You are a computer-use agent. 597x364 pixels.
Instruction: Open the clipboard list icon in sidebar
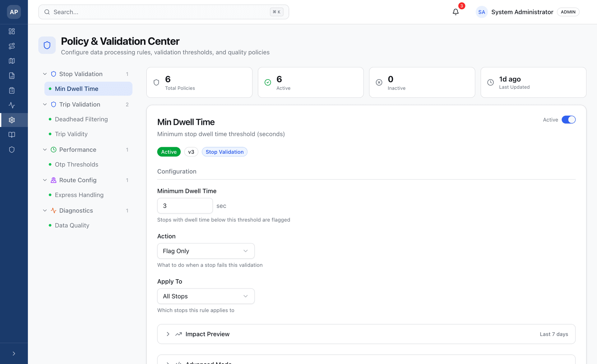[12, 90]
